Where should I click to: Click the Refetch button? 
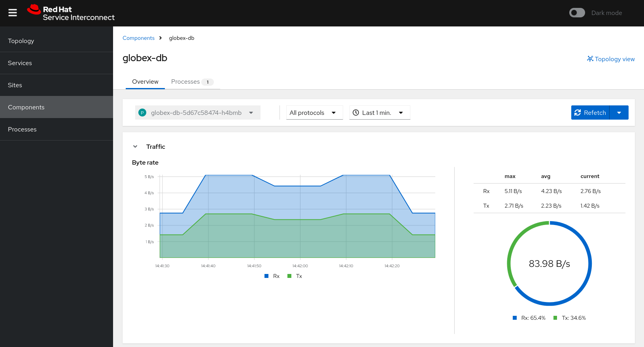click(590, 113)
